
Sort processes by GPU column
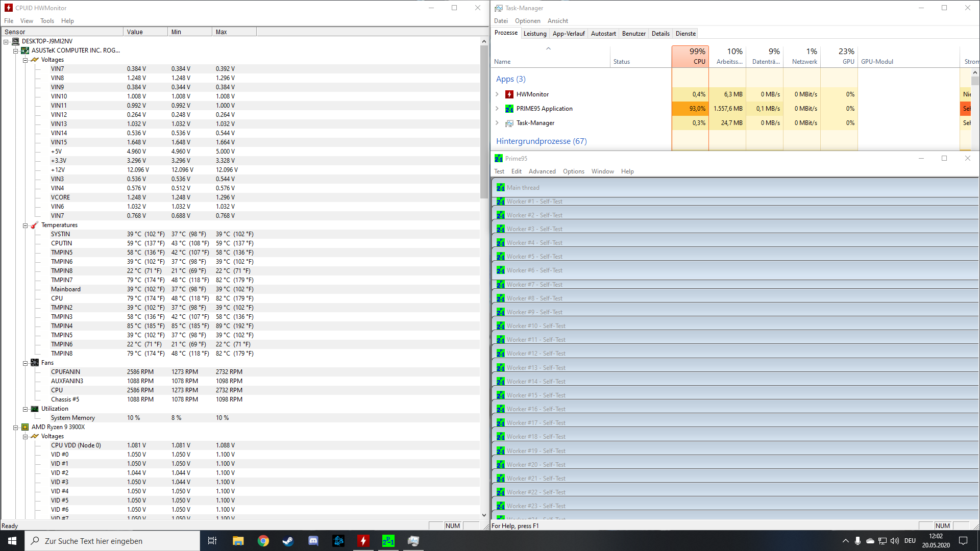point(839,56)
